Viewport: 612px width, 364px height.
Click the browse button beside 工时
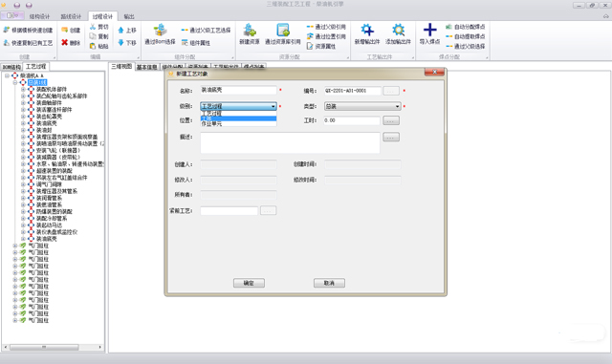[391, 120]
